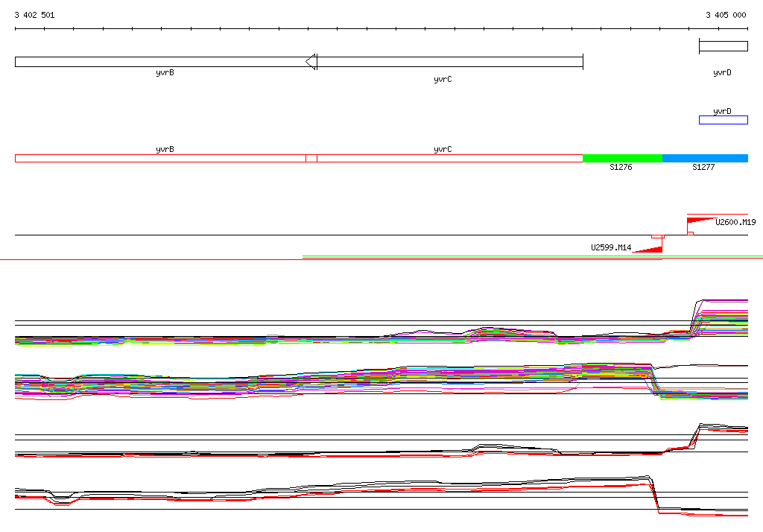The width and height of the screenshot is (763, 532).
Task: Click the U2599.M14 text label
Action: 611,247
